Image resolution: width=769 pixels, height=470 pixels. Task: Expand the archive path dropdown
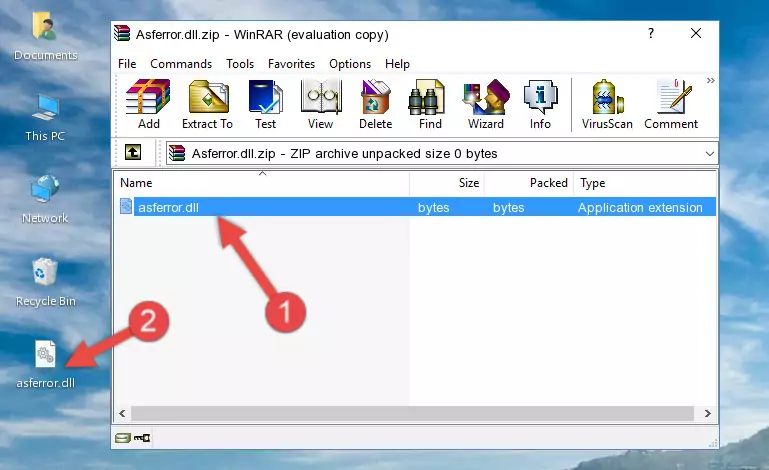point(709,154)
